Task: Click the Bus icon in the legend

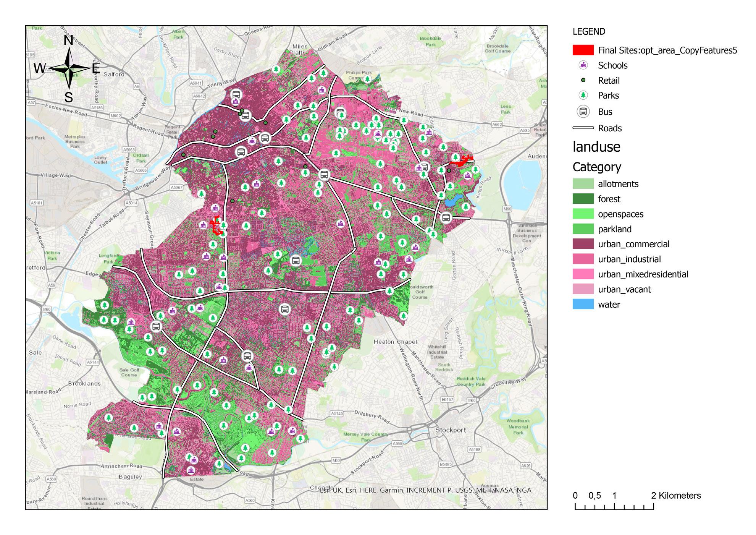Action: coord(583,112)
